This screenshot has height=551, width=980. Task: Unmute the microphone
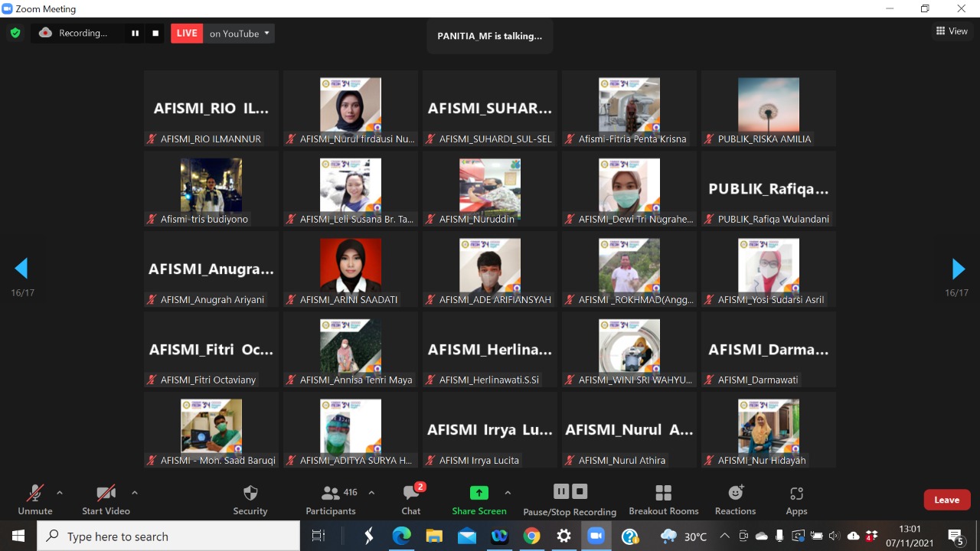[35, 500]
